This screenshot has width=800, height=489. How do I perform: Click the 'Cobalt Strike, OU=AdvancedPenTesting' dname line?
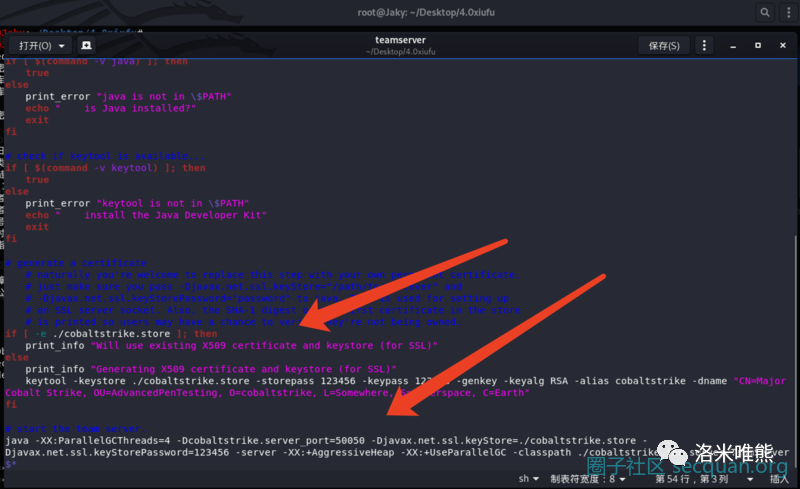click(267, 393)
